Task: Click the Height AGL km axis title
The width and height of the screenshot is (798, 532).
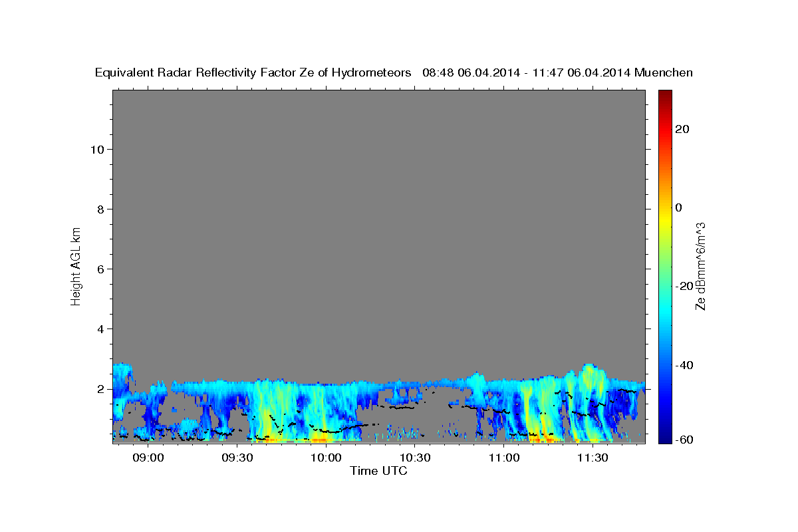Action: tap(76, 265)
